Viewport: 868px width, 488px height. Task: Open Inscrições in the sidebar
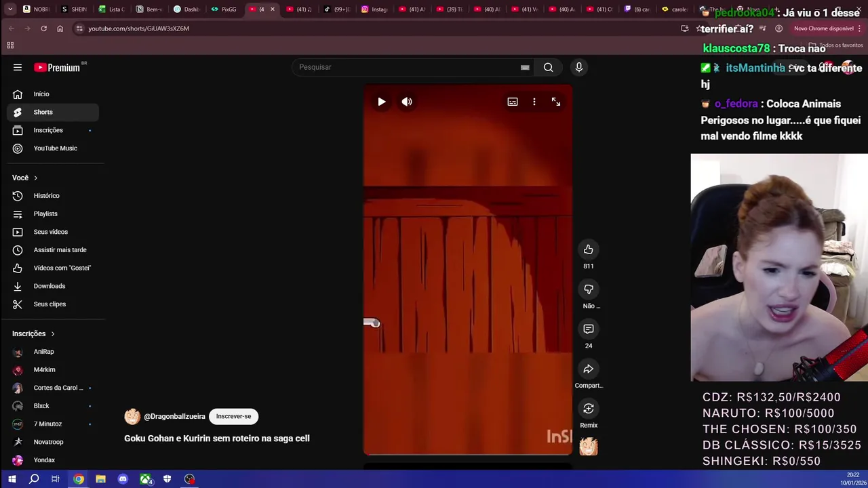point(53,130)
